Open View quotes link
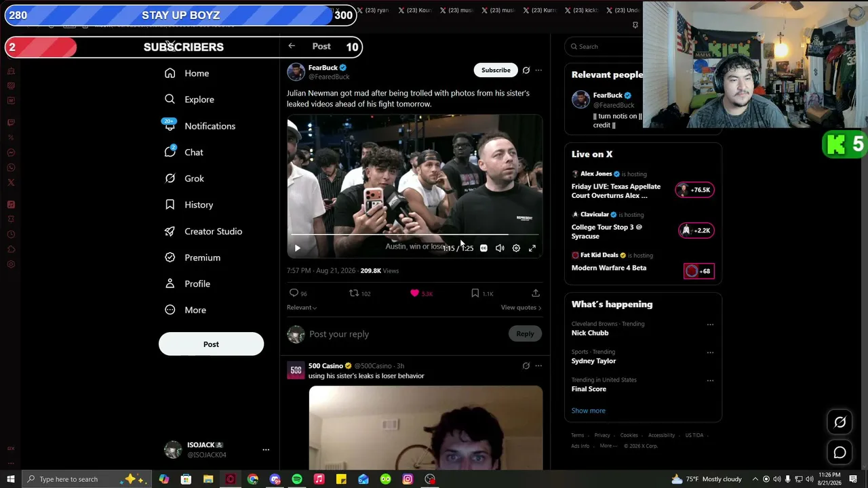868x488 pixels. (x=521, y=308)
